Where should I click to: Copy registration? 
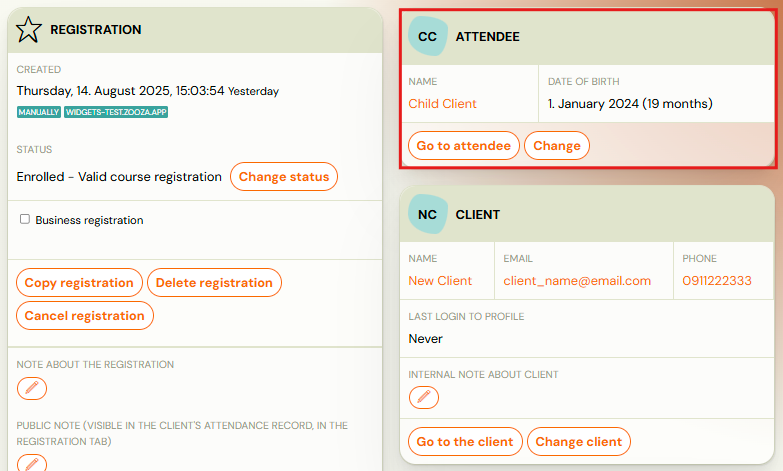79,283
